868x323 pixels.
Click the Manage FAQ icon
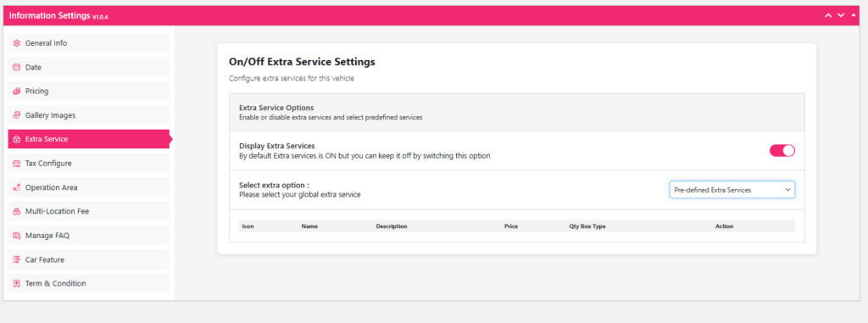tap(17, 236)
